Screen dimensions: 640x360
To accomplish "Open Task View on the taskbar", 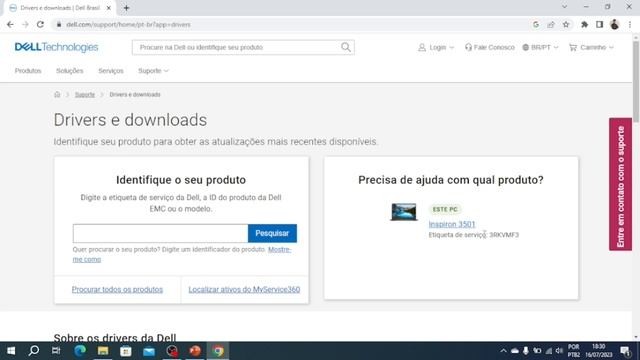I will click(56, 351).
